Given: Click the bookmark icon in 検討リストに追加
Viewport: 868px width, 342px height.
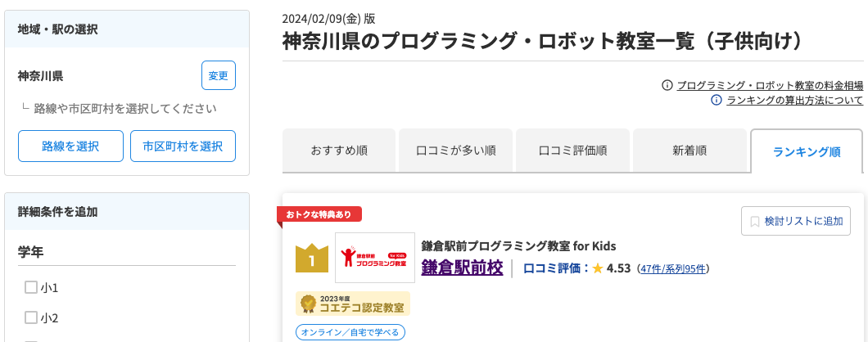Looking at the screenshot, I should [x=755, y=221].
